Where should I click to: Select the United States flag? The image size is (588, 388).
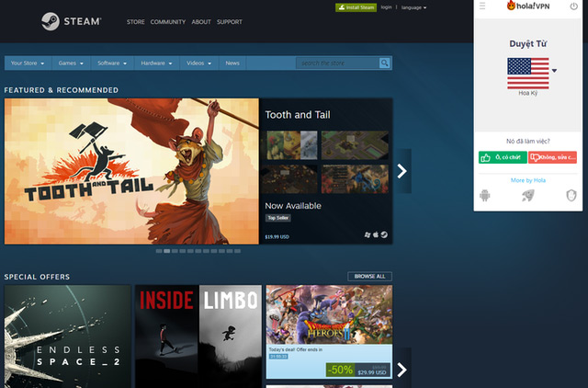[x=528, y=74]
